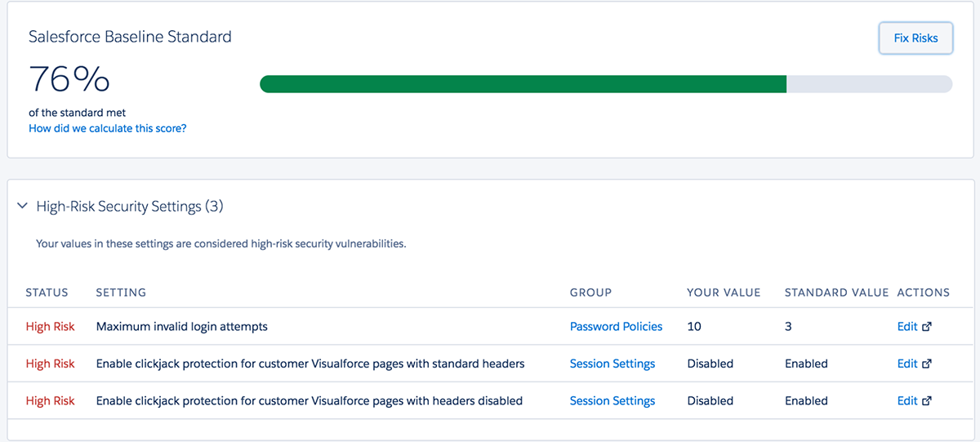
Task: Select the STANDARD VALUE column header
Action: coord(836,292)
